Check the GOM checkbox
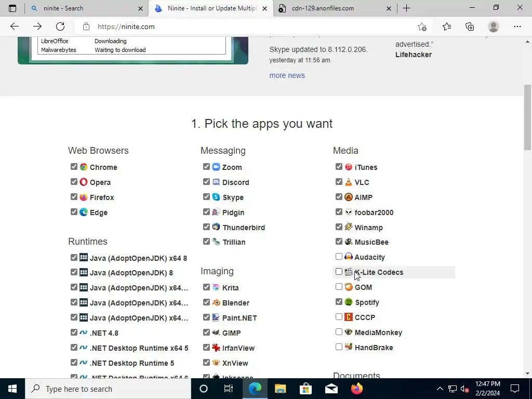532x399 pixels. point(339,287)
